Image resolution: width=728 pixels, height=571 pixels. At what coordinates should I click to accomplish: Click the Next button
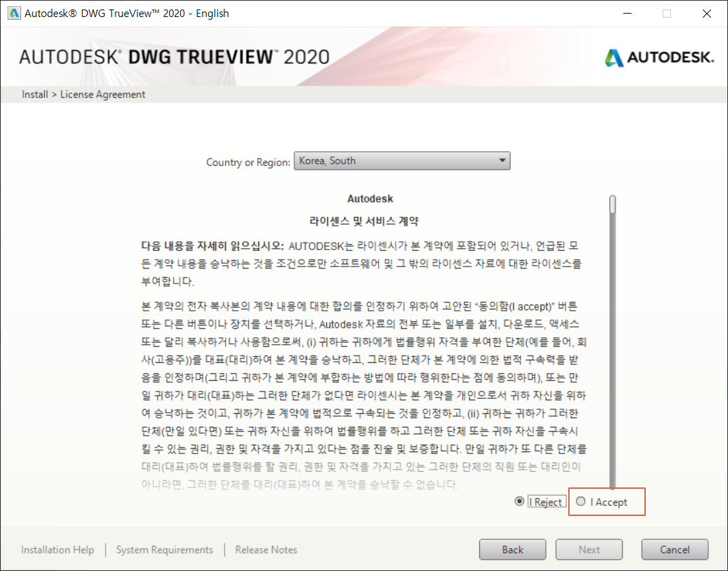click(589, 550)
